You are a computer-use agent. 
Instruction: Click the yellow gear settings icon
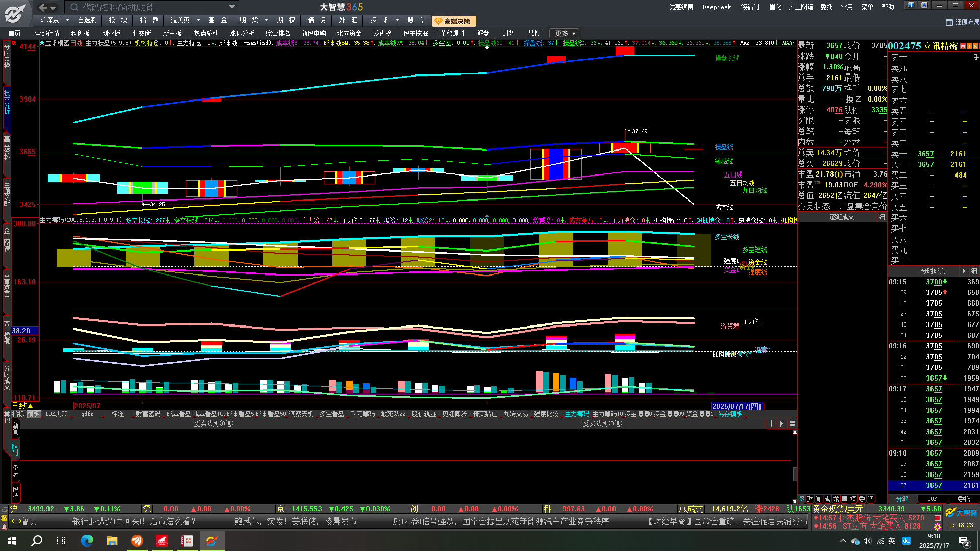coord(938,527)
